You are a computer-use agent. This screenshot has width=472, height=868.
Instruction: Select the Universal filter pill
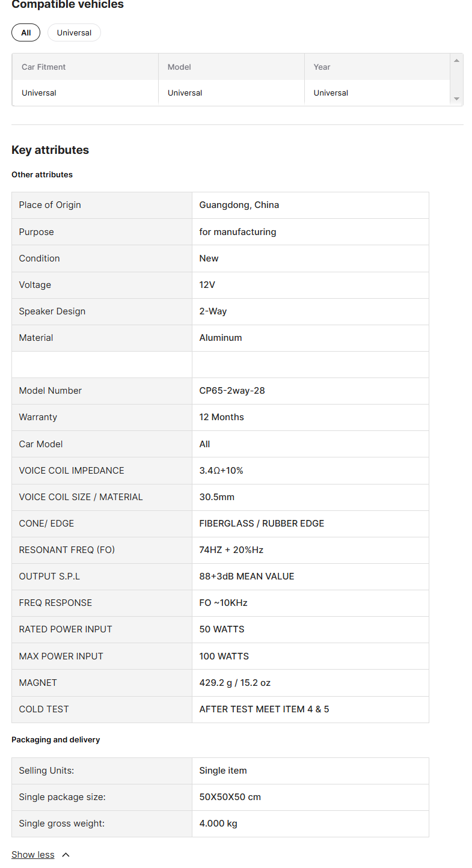coord(74,32)
